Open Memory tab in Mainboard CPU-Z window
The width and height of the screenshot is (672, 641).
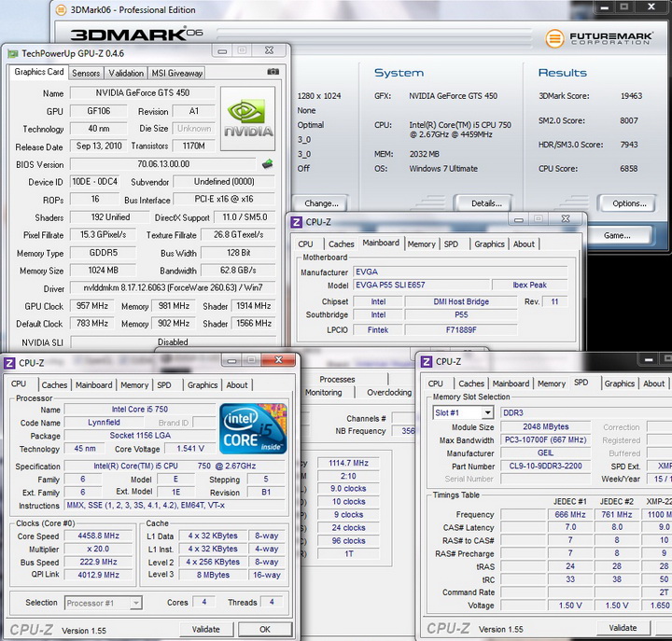click(421, 244)
